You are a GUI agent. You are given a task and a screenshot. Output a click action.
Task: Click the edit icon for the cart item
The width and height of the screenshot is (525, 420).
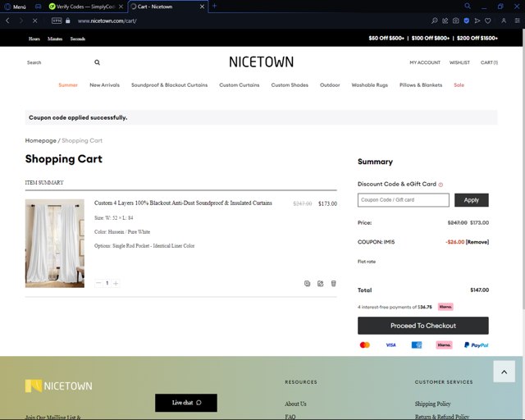coord(321,283)
